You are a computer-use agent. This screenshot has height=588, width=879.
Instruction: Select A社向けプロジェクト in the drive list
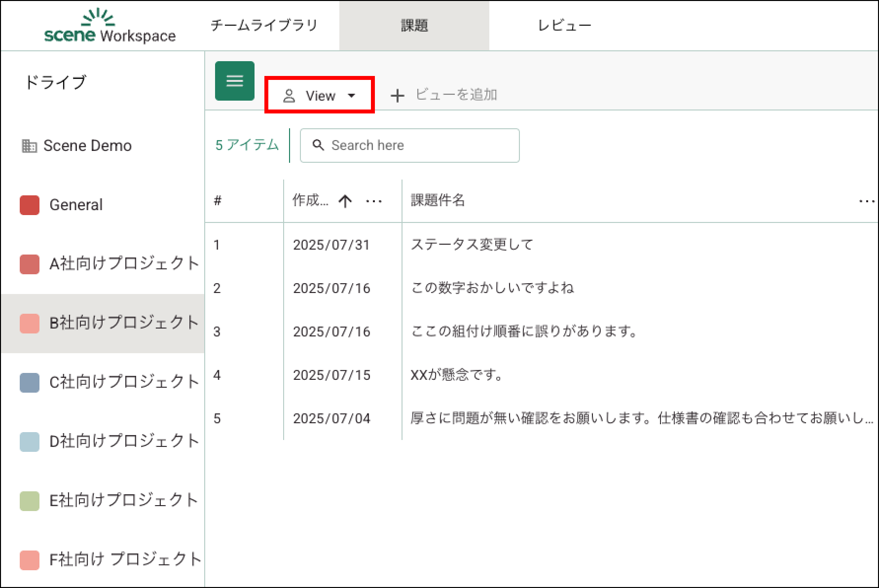coord(124,264)
